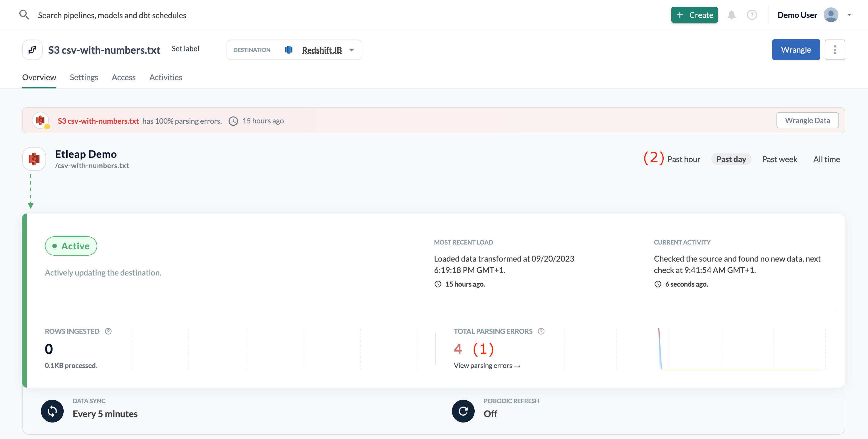Follow the View parsing errors link

coord(487,365)
